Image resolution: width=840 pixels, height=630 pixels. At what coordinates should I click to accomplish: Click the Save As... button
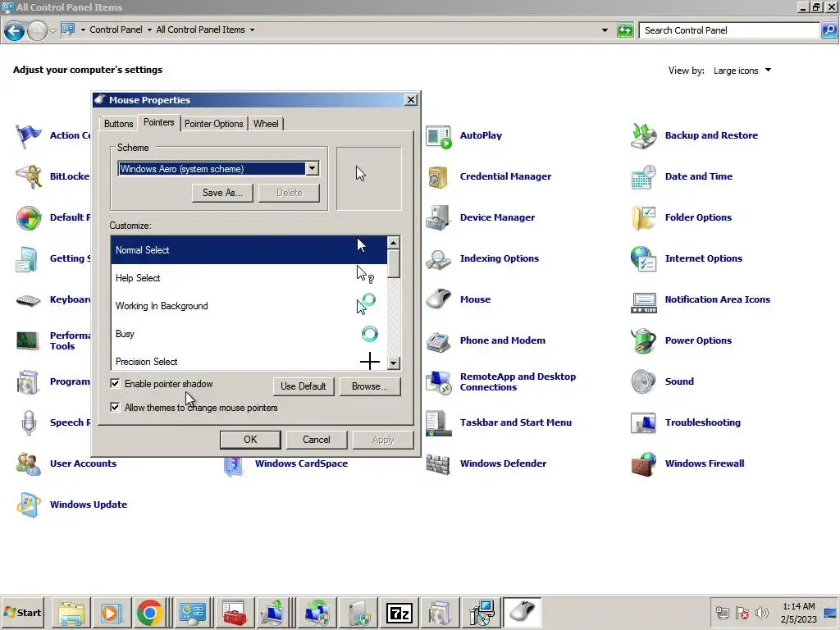click(x=222, y=193)
